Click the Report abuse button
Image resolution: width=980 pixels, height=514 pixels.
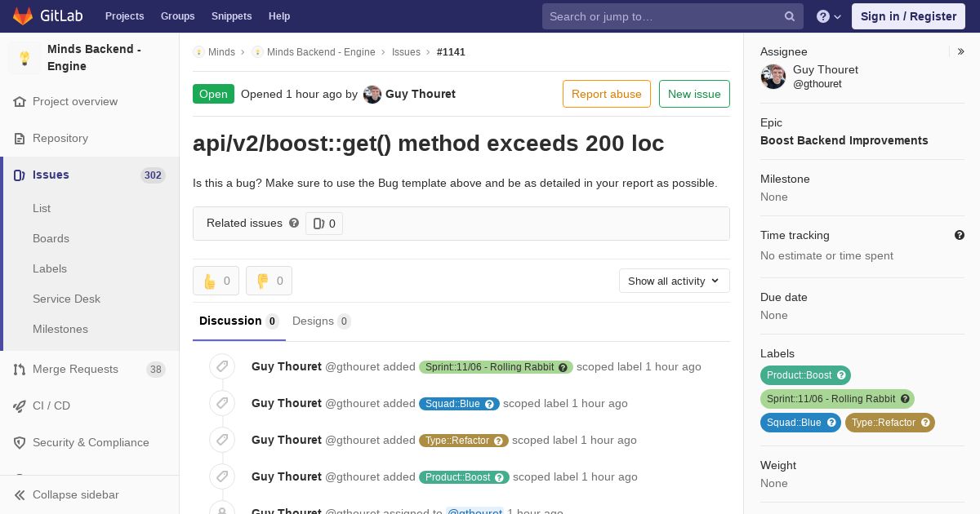click(x=607, y=94)
